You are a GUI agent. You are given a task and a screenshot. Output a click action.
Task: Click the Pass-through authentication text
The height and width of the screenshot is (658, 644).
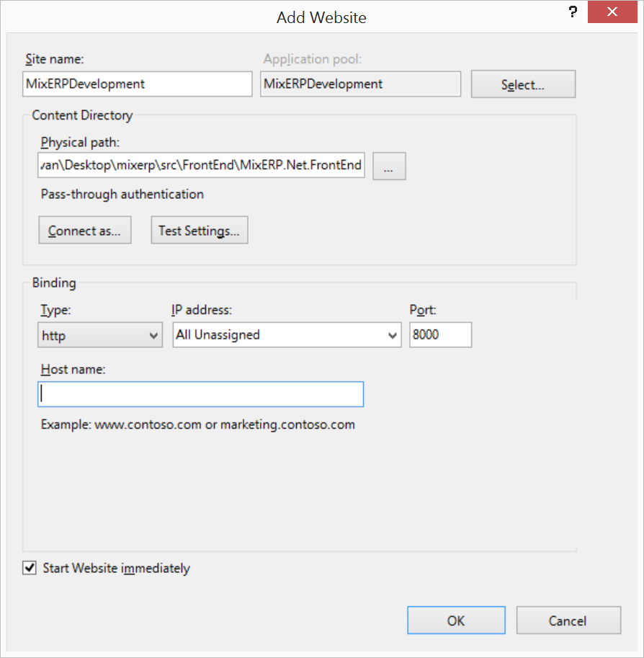click(122, 195)
